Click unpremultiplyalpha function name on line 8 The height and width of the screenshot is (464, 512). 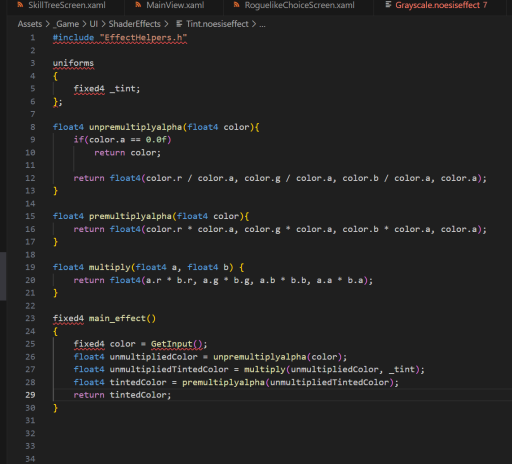click(x=135, y=127)
